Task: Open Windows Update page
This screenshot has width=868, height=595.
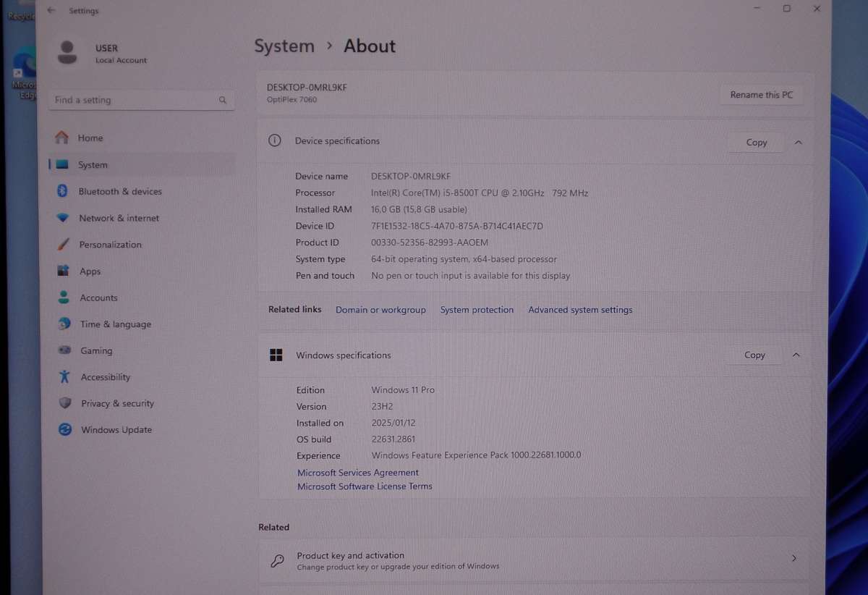Action: point(116,430)
